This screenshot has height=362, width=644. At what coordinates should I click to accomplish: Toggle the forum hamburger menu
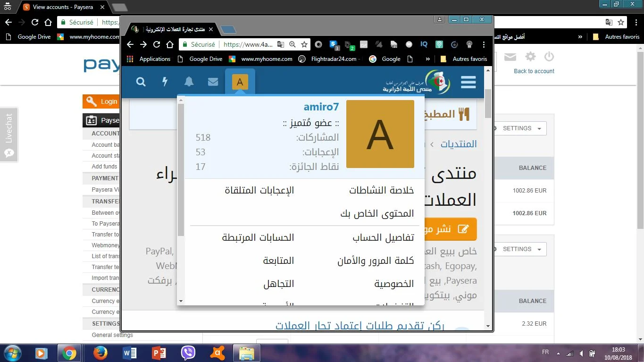click(x=468, y=82)
